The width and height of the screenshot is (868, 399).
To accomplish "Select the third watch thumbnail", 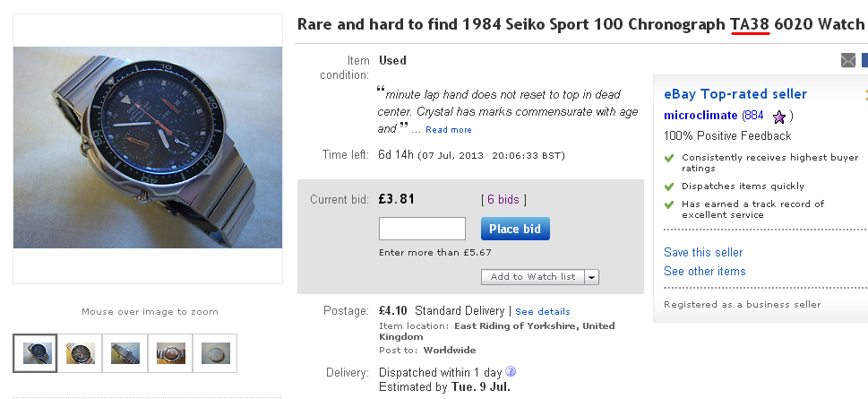I will (125, 353).
